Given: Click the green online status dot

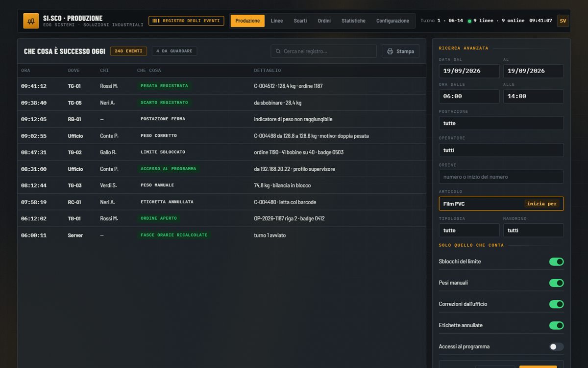Looking at the screenshot, I should click(469, 21).
